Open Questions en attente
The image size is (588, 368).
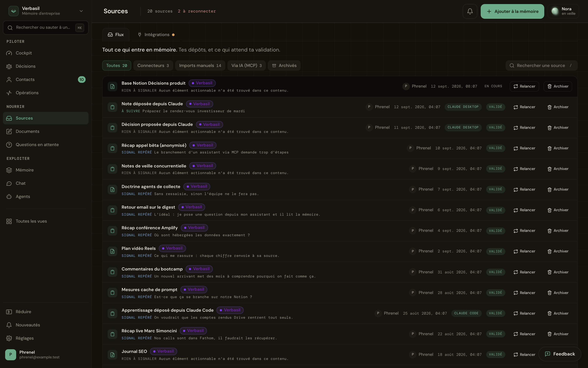coord(46,145)
